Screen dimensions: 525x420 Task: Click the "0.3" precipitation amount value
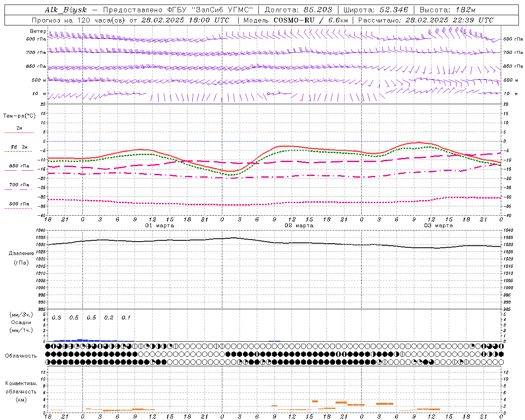[56, 318]
